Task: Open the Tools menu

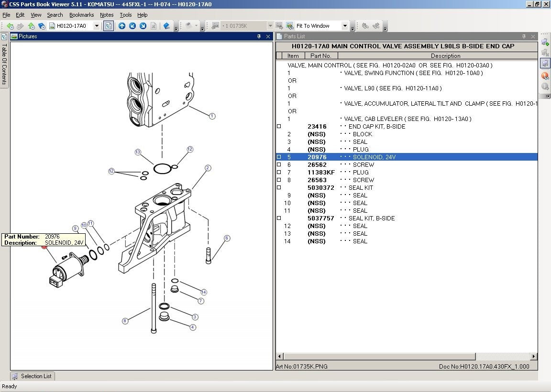Action: [125, 15]
